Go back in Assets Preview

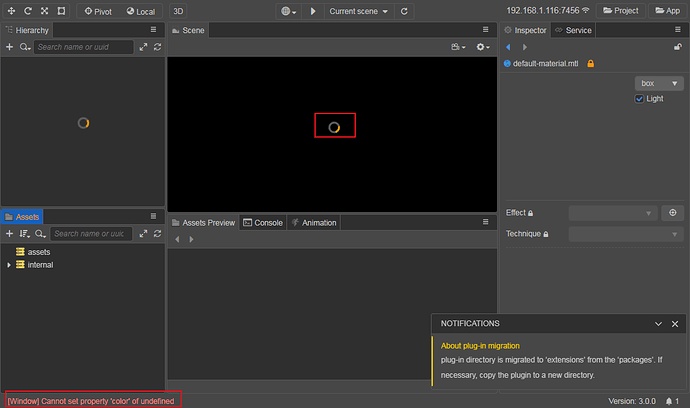(x=177, y=239)
